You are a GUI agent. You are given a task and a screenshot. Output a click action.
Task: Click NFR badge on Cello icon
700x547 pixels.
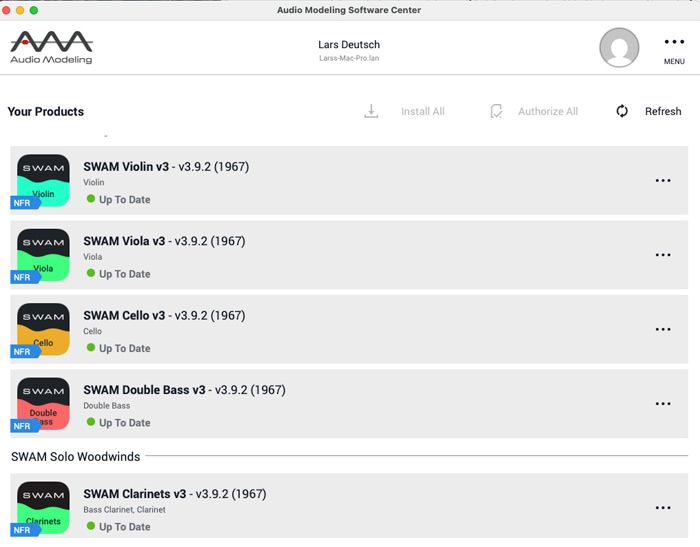click(x=25, y=352)
